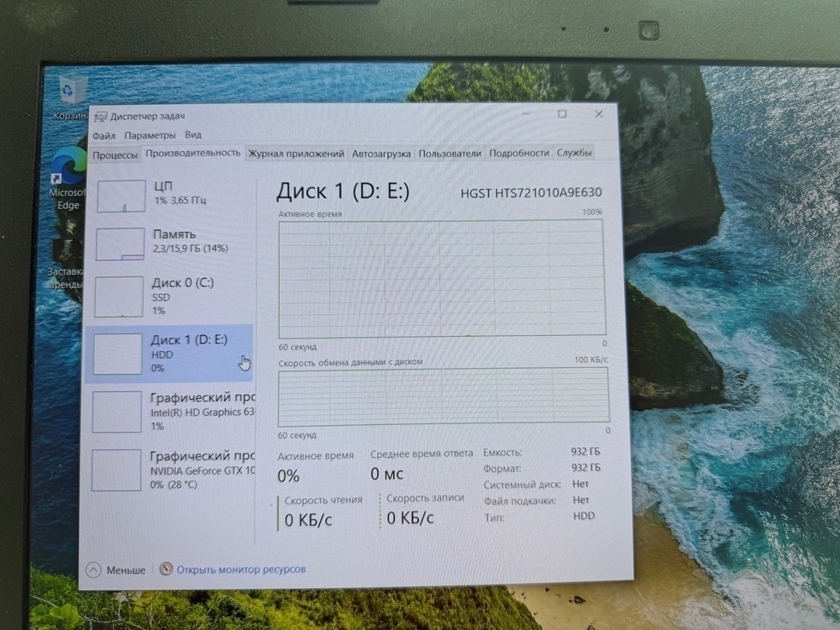Open the Файл menu

coord(104,135)
